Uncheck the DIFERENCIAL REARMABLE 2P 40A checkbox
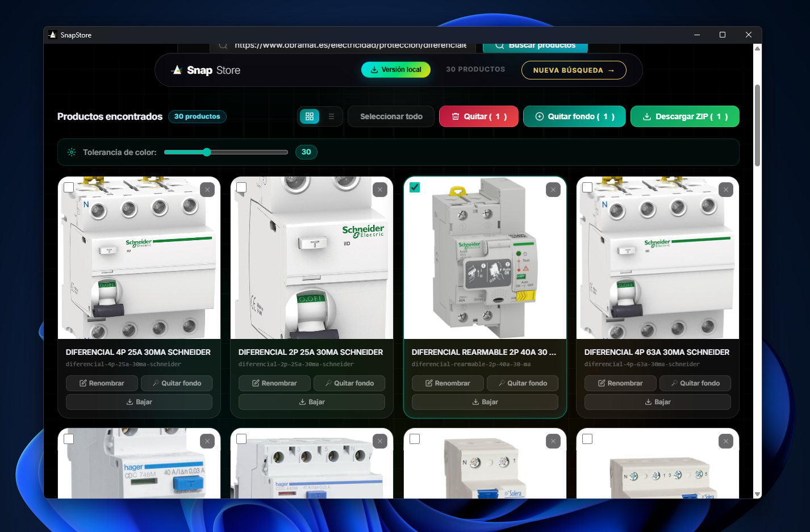Viewport: 810px width, 532px height. (x=415, y=187)
